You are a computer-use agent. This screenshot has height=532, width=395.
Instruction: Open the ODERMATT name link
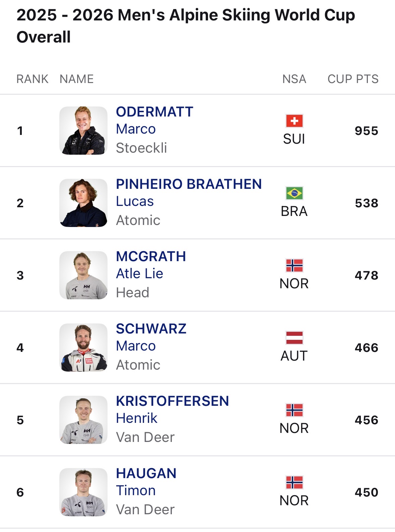(154, 112)
